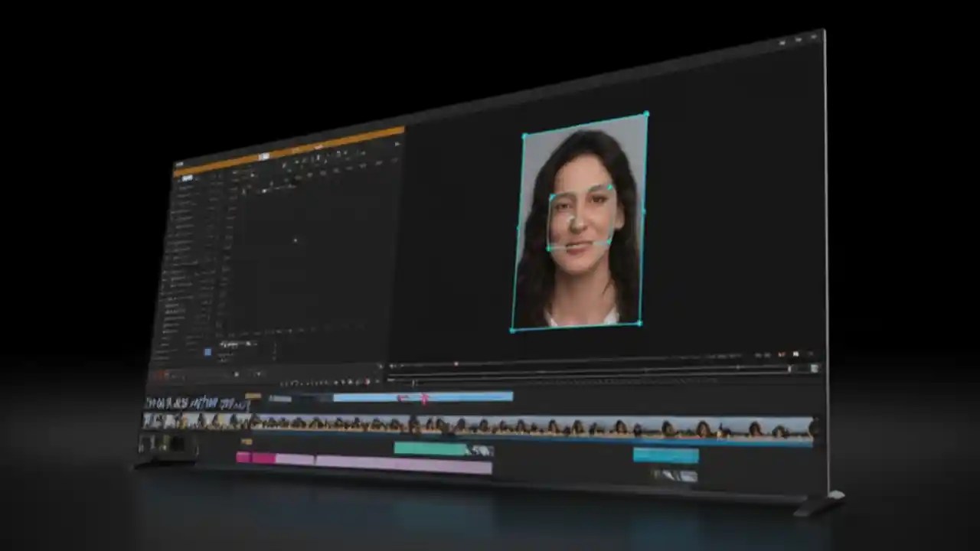Click the pink marker on the blue clip
Screen dimensions: 980x551
(423, 397)
